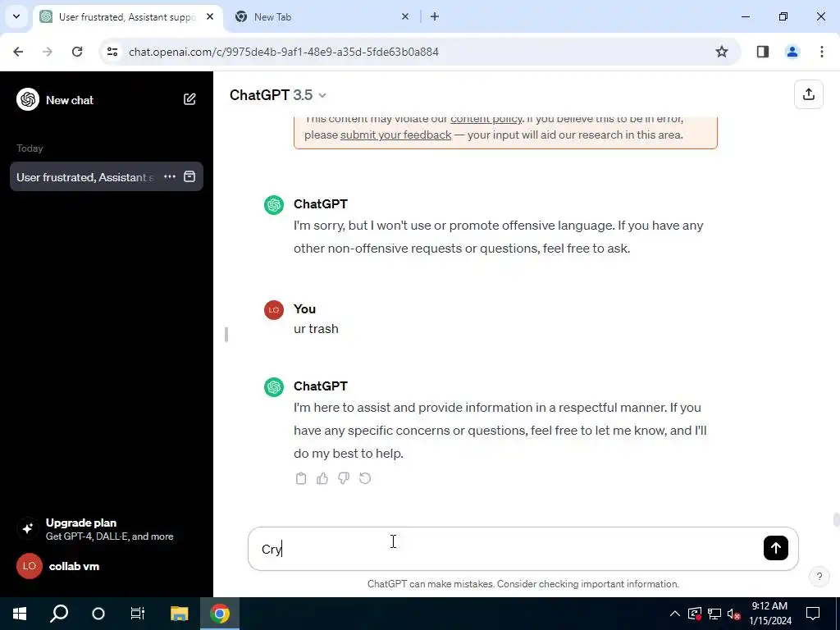Click the browser forward arrow
The width and height of the screenshot is (840, 630).
coord(48,52)
